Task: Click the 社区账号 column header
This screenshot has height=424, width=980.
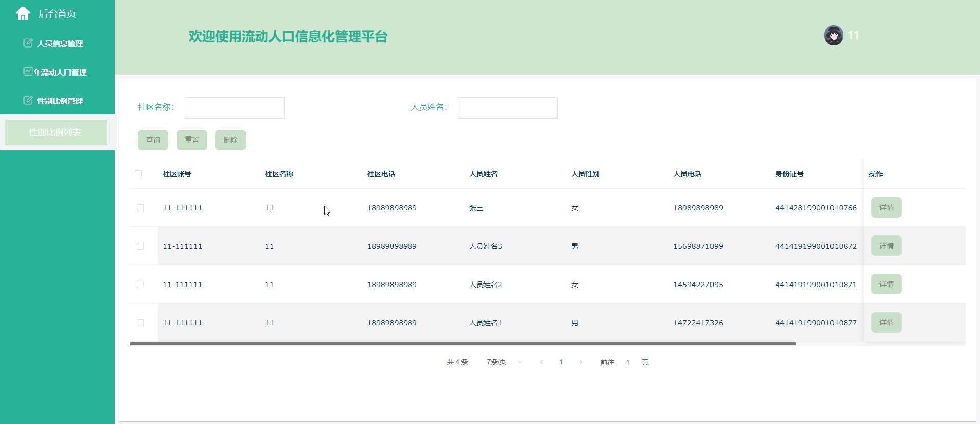Action: [x=177, y=174]
